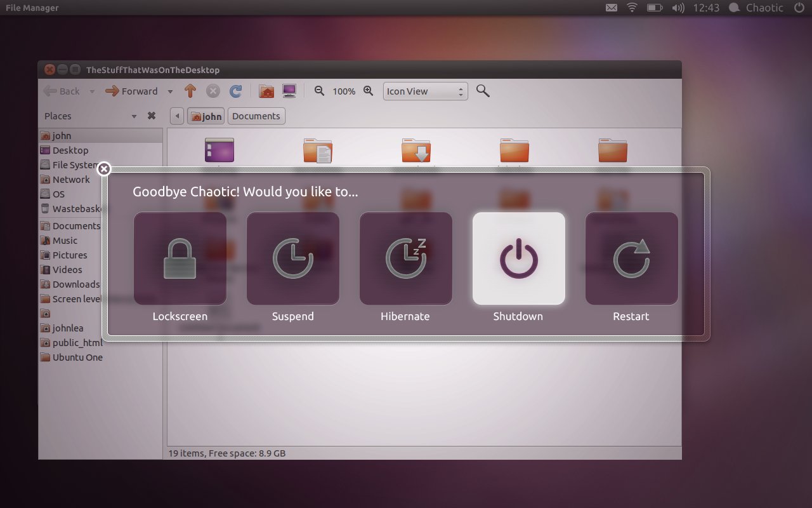812x508 pixels.
Task: Open the Home folder toolbar icon
Action: coord(267,91)
